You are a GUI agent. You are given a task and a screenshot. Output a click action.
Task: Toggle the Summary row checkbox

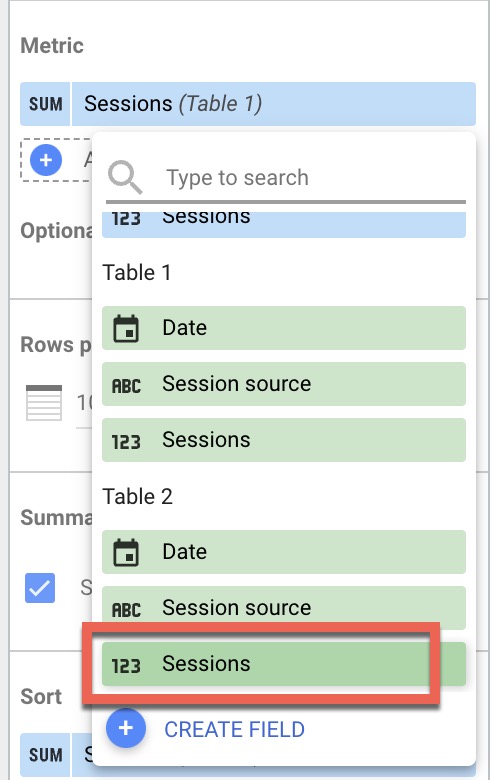pos(40,588)
